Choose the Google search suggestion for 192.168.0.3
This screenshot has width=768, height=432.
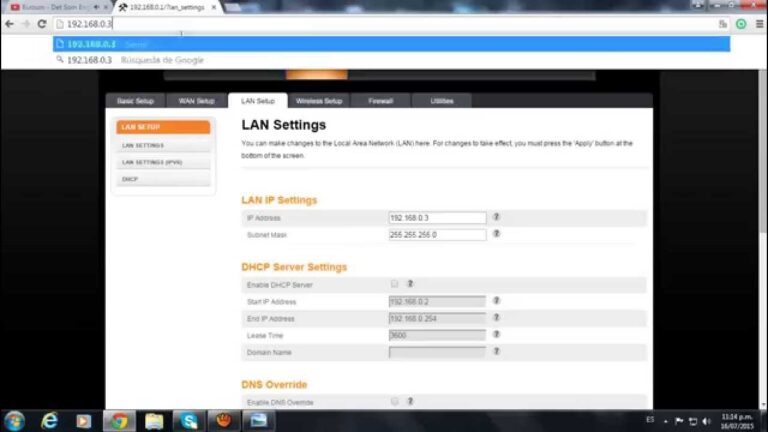pos(135,60)
